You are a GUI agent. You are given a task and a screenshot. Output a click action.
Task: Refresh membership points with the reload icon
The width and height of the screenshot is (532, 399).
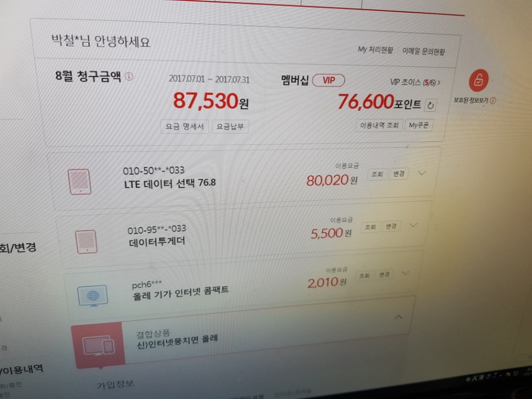click(430, 105)
